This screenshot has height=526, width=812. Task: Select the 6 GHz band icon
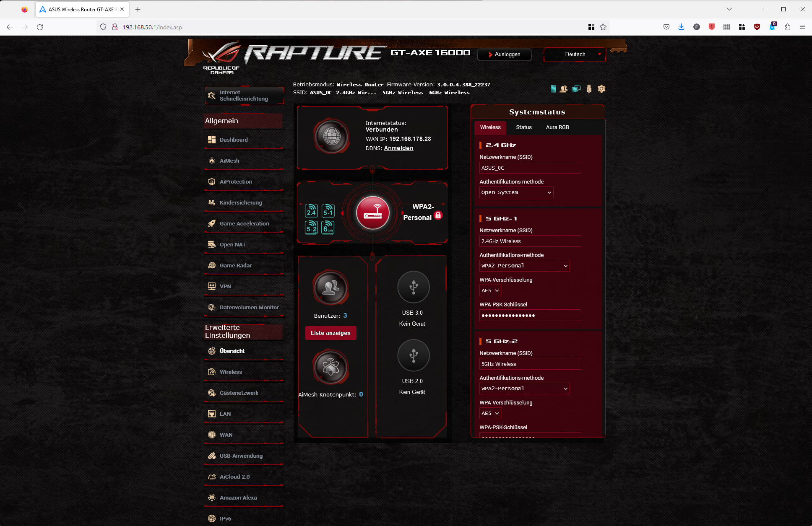point(328,228)
